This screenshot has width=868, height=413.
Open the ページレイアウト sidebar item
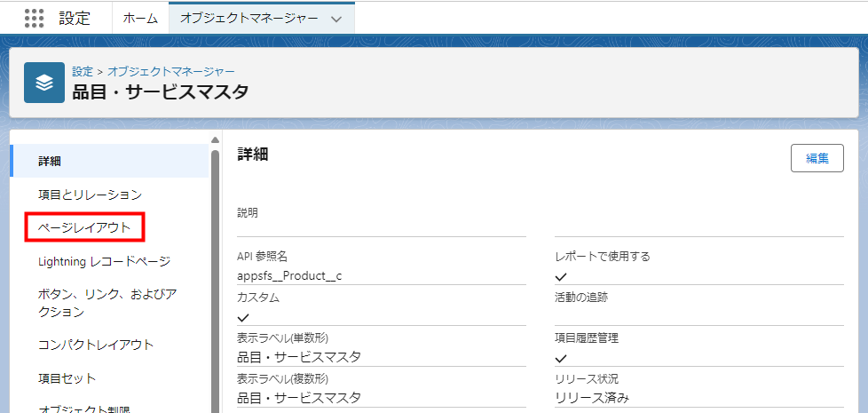click(x=84, y=228)
